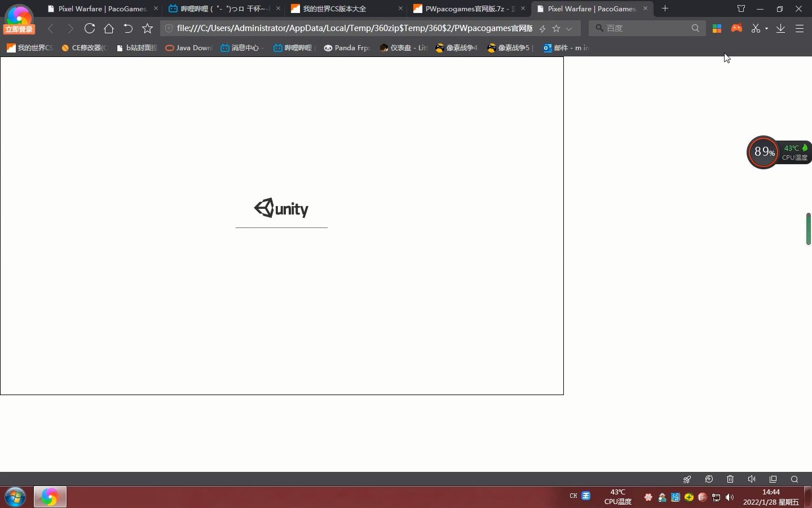
Task: Close the PWpacogames官网版.7z tab
Action: click(x=523, y=8)
